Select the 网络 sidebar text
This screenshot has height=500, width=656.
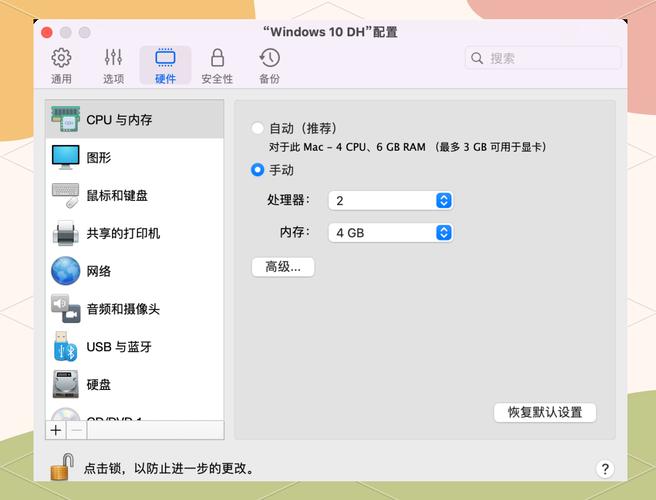(99, 271)
